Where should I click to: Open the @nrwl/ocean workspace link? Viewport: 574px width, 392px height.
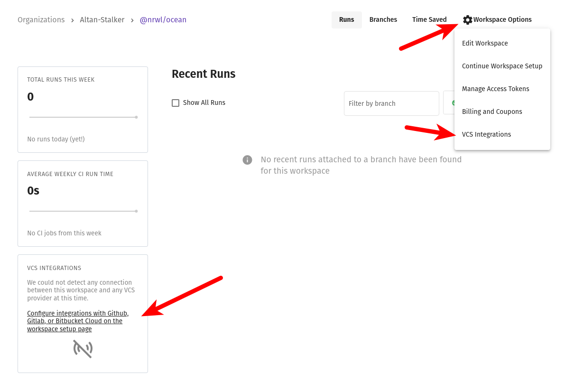click(163, 19)
